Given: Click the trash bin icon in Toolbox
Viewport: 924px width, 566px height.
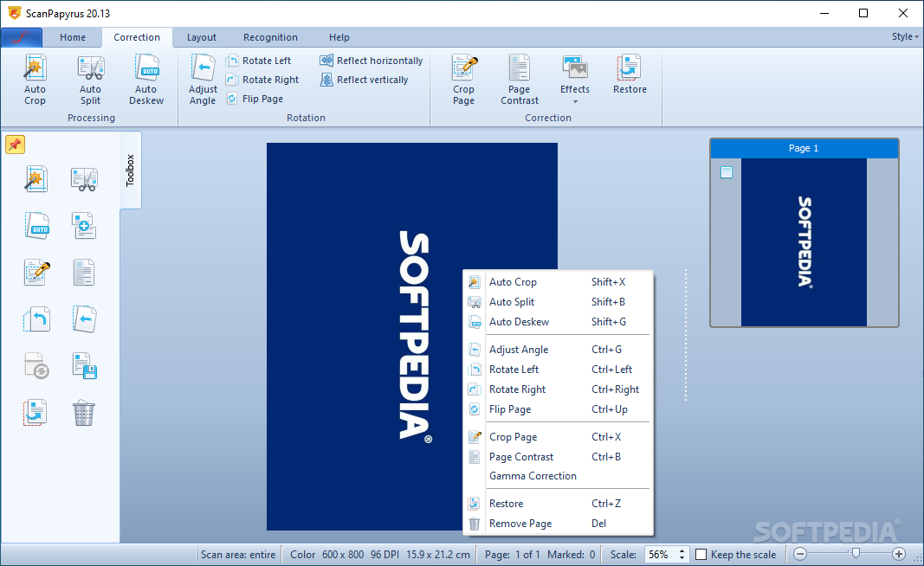Looking at the screenshot, I should coord(84,413).
